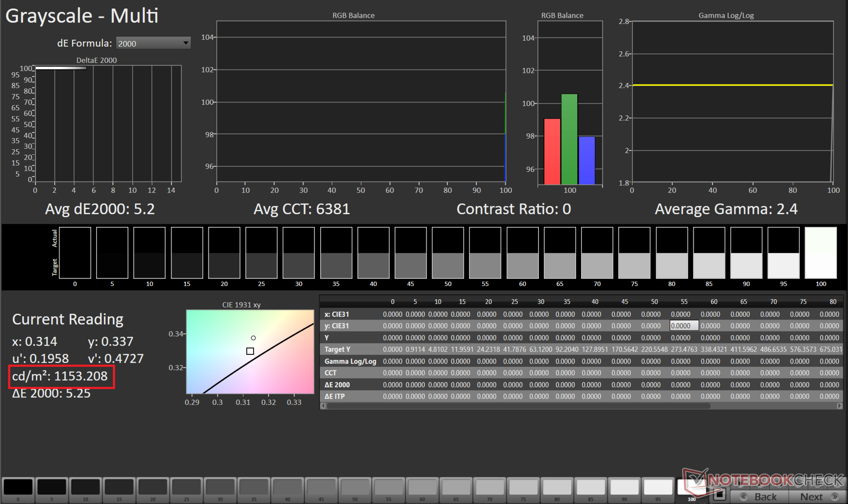Image resolution: width=848 pixels, height=504 pixels.
Task: Click the highlighted y: CIE31 cell under column 55
Action: (x=684, y=326)
